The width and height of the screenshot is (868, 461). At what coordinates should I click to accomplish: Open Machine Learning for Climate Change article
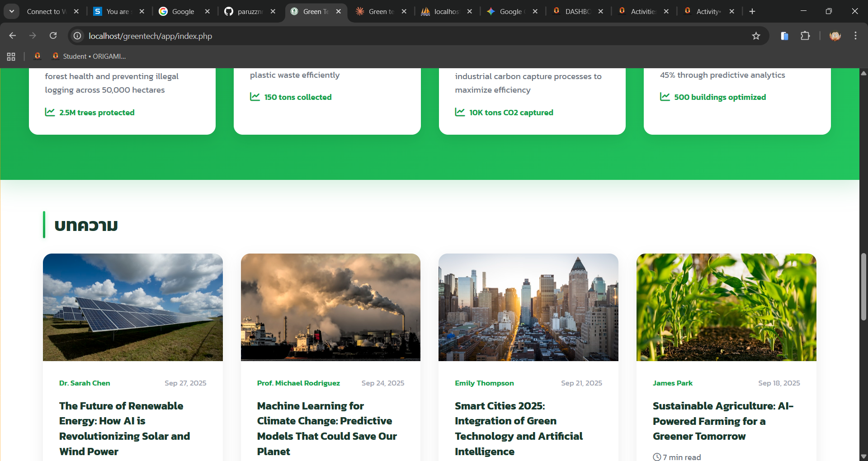(x=326, y=428)
